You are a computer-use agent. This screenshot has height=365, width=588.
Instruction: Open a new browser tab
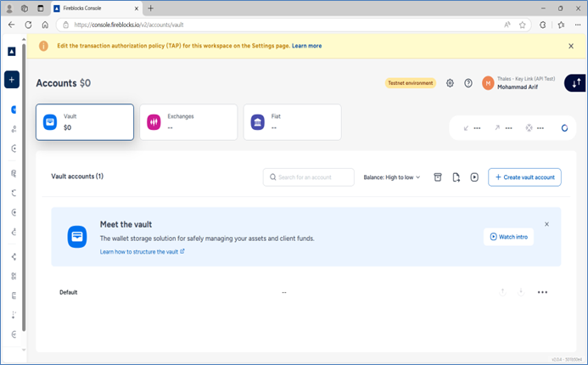point(150,8)
